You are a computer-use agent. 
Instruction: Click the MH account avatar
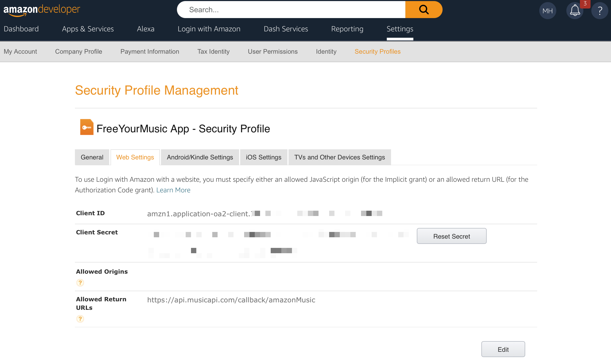548,11
